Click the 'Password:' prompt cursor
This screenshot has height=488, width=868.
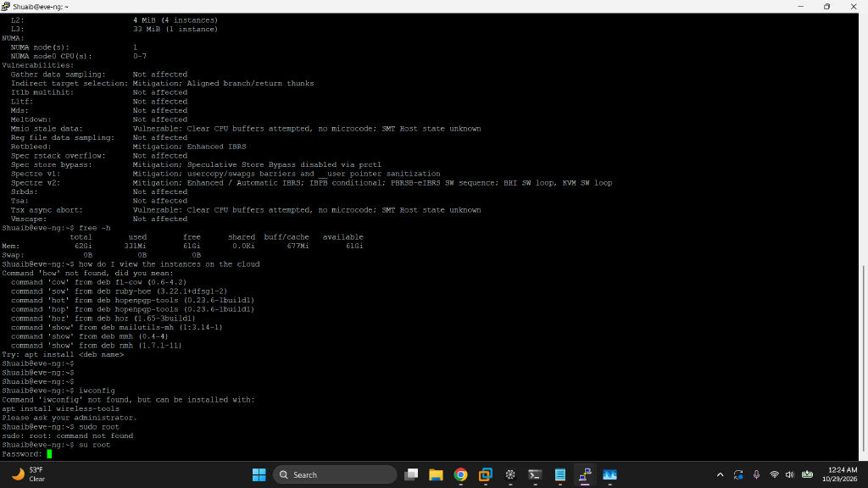click(x=49, y=454)
